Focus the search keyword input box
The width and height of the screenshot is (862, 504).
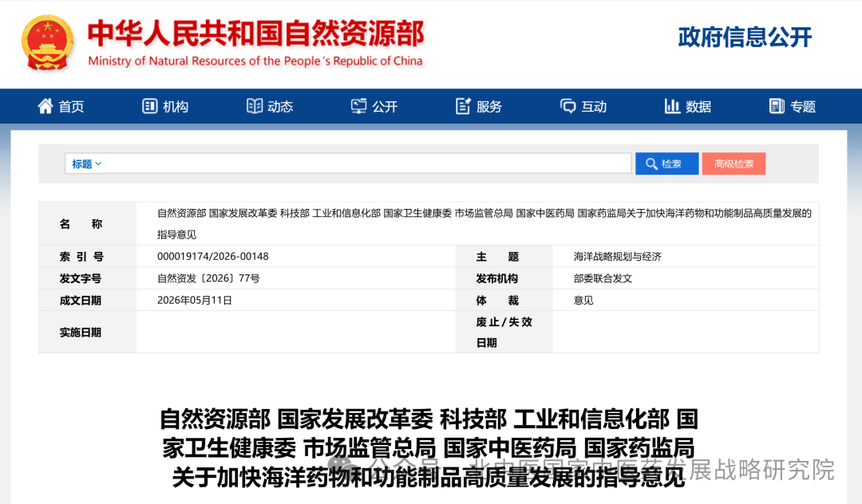[368, 163]
